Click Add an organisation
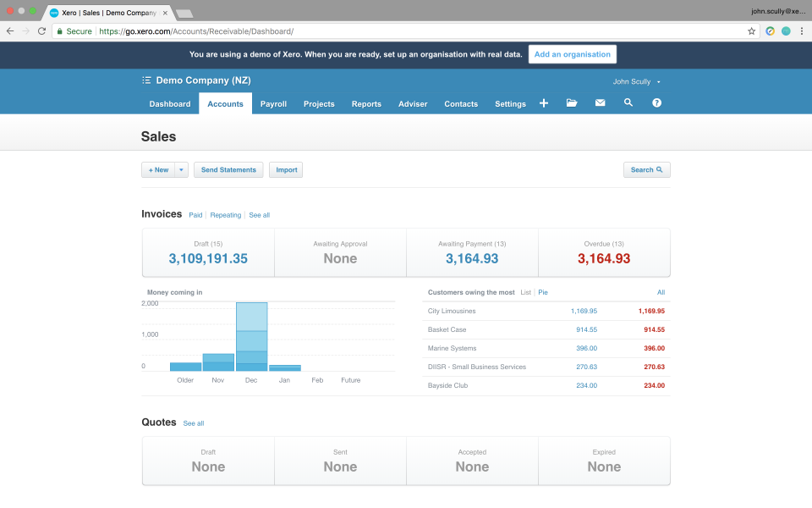812x508 pixels. [573, 53]
